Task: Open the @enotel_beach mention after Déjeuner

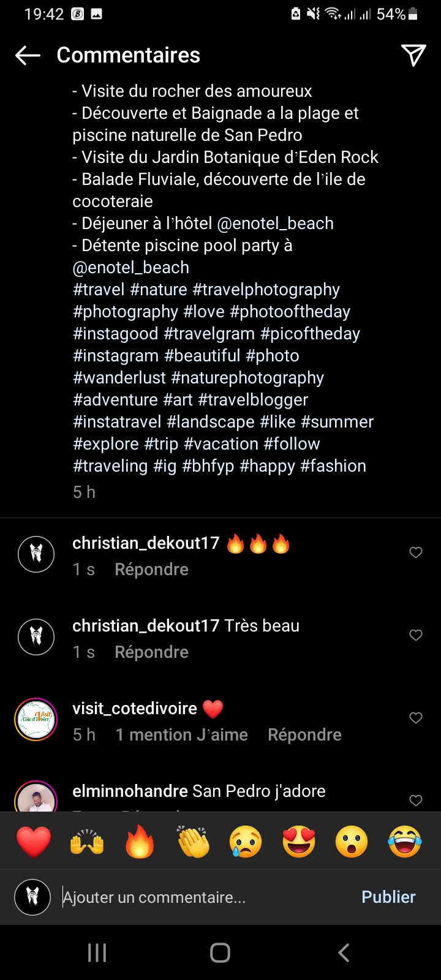Action: pos(275,224)
